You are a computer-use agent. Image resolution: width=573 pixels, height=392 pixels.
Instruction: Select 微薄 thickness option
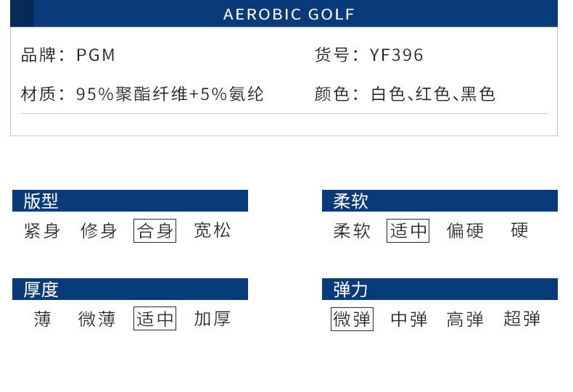pyautogui.click(x=97, y=319)
